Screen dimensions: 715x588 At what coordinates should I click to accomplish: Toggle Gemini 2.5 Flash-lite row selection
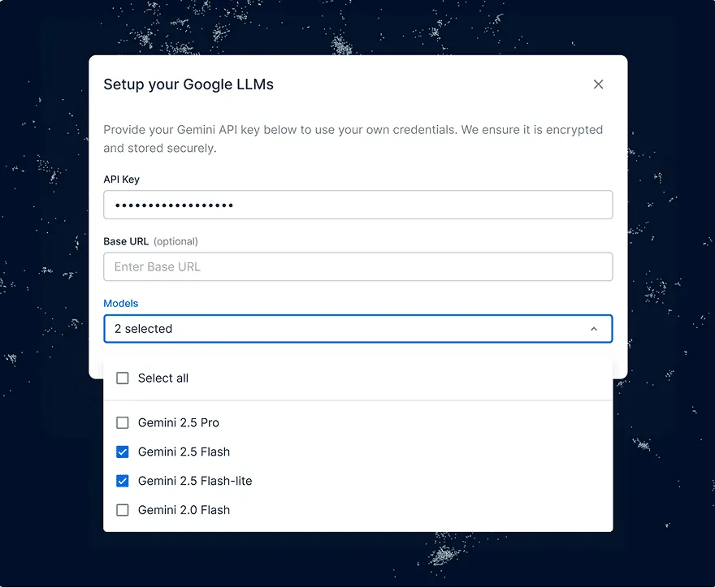pos(196,481)
